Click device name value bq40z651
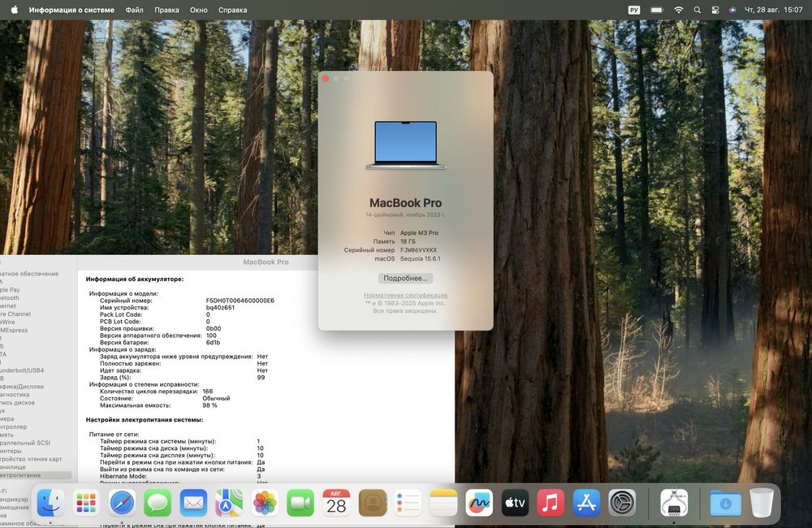The width and height of the screenshot is (812, 528). click(220, 307)
